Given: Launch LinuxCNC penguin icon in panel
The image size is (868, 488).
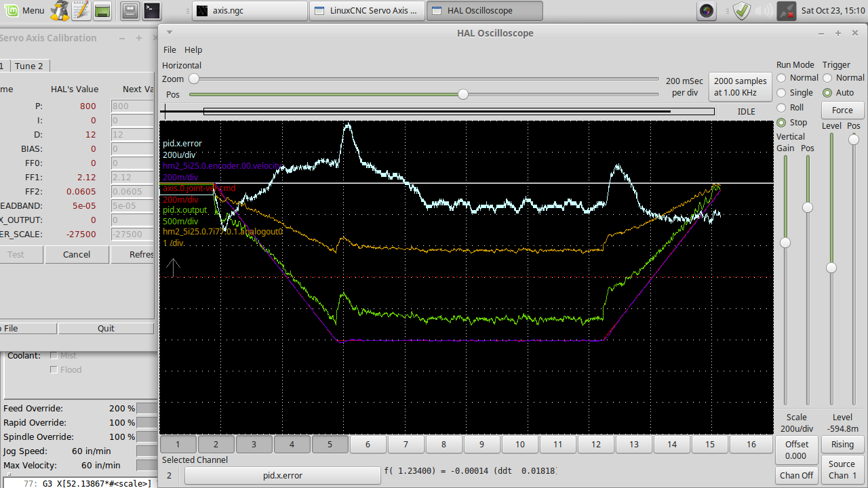Looking at the screenshot, I should pyautogui.click(x=60, y=10).
